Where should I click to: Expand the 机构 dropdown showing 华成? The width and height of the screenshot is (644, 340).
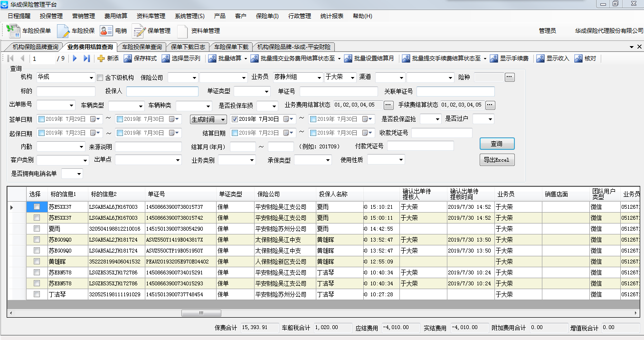point(91,78)
